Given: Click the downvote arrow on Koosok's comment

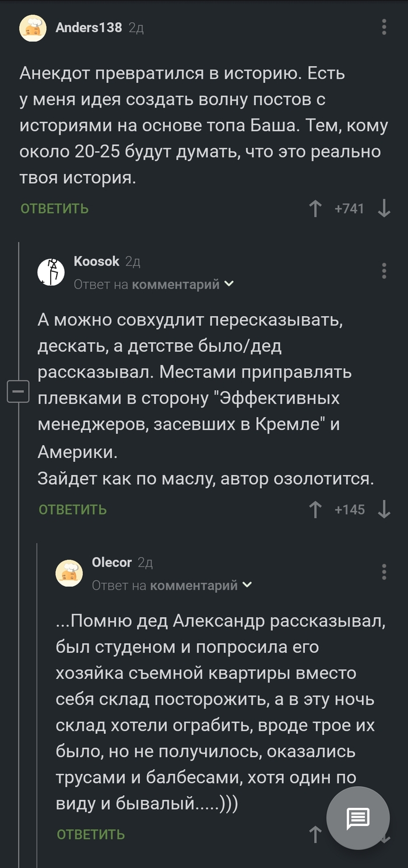Looking at the screenshot, I should [x=383, y=509].
